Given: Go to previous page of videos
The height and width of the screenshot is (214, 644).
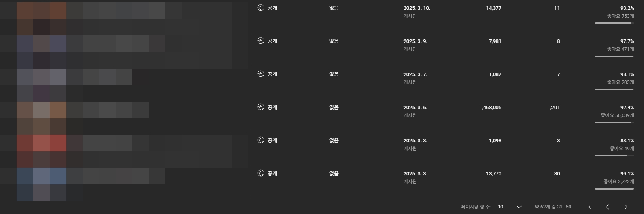Looking at the screenshot, I should click(x=607, y=207).
